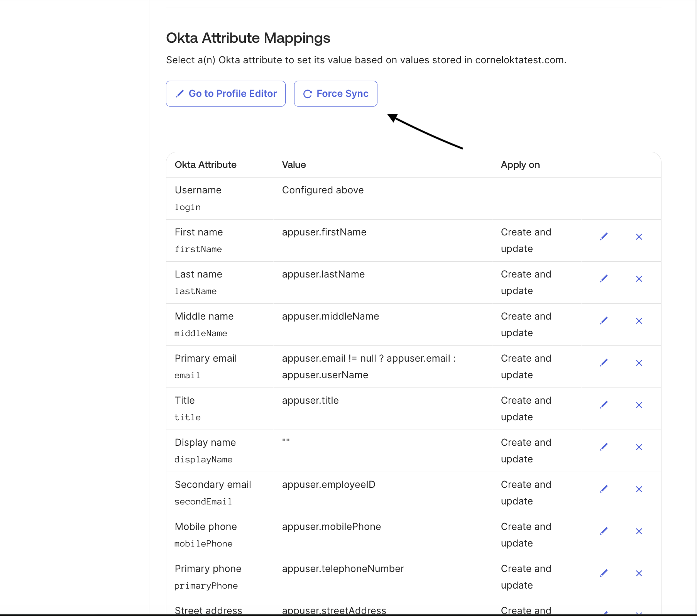
Task: Click the 'displayName' variable name
Action: [x=203, y=460]
